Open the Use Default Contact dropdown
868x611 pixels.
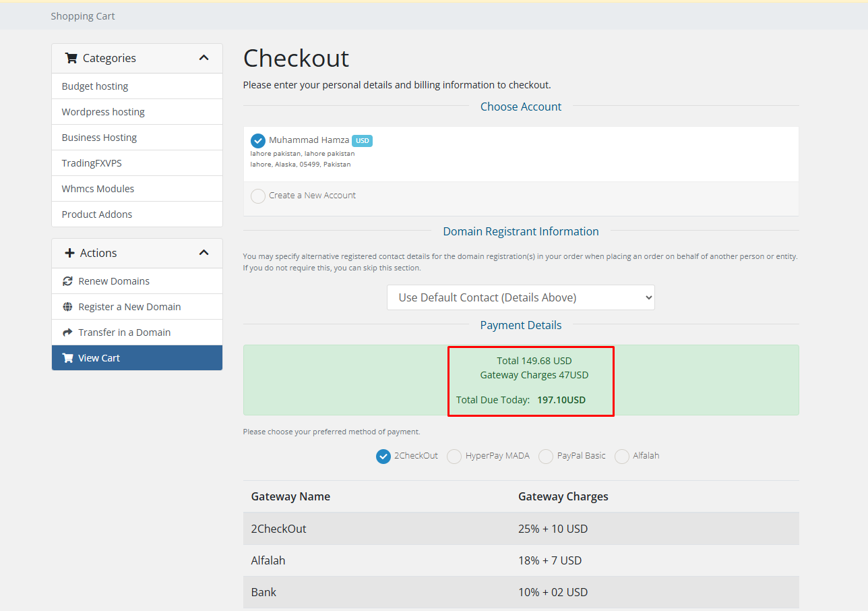(x=521, y=297)
